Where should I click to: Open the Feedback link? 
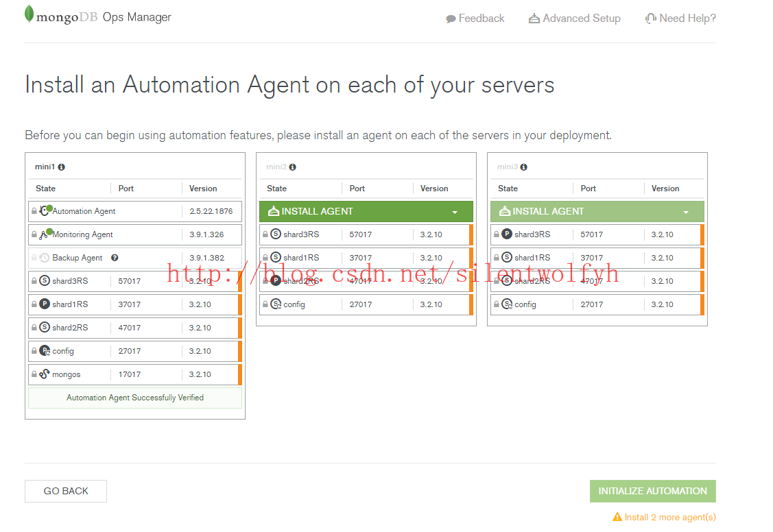tap(475, 19)
